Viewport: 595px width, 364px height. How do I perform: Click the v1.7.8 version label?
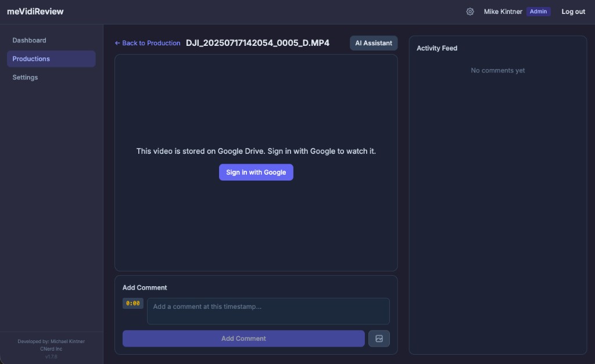pos(51,356)
